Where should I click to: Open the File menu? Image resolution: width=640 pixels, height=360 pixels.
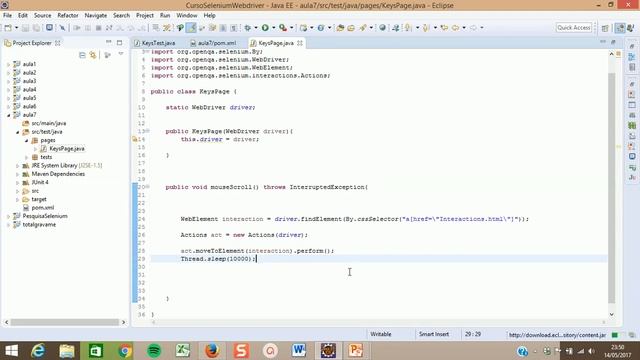tap(7, 16)
